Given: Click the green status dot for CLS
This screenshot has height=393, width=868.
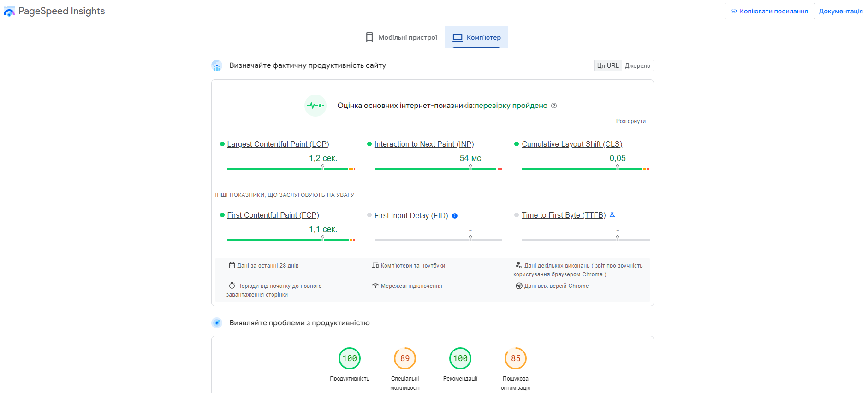Looking at the screenshot, I should pyautogui.click(x=517, y=144).
